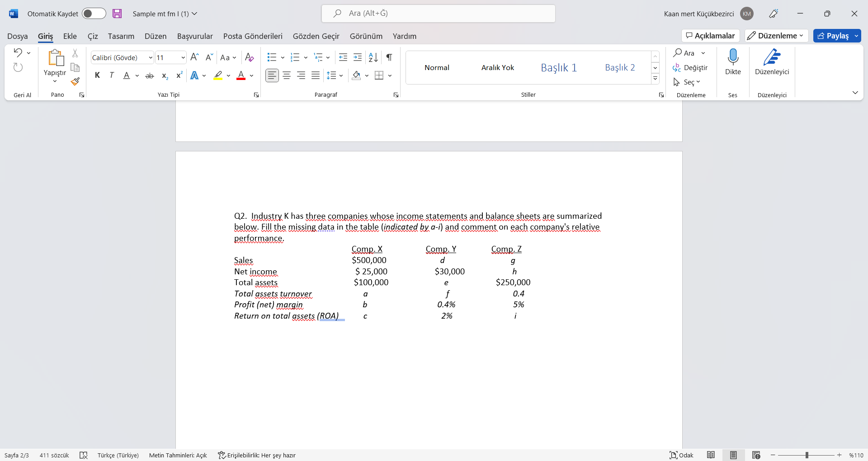Open the font name Calibri dropdown

click(x=151, y=57)
